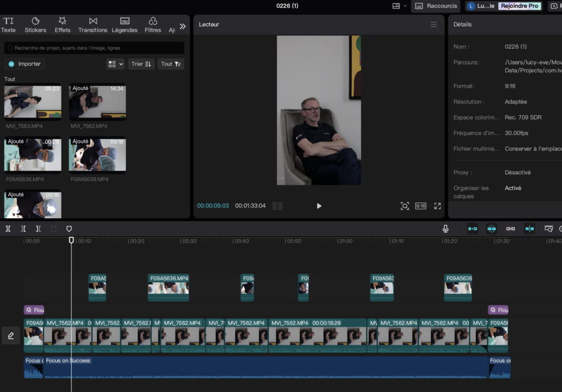Image resolution: width=562 pixels, height=392 pixels.
Task: Open the Lecteur hamburger menu
Action: click(x=434, y=25)
